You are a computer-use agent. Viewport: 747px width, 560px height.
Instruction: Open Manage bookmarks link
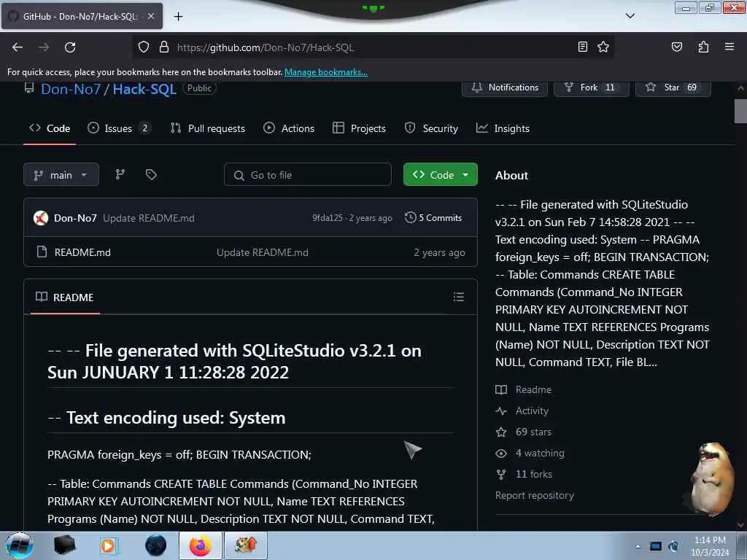click(326, 72)
